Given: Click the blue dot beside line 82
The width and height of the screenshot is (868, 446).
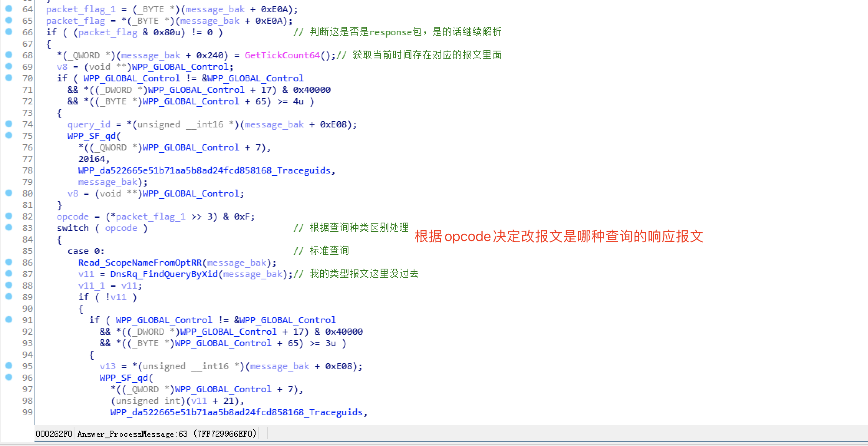Looking at the screenshot, I should [x=9, y=216].
